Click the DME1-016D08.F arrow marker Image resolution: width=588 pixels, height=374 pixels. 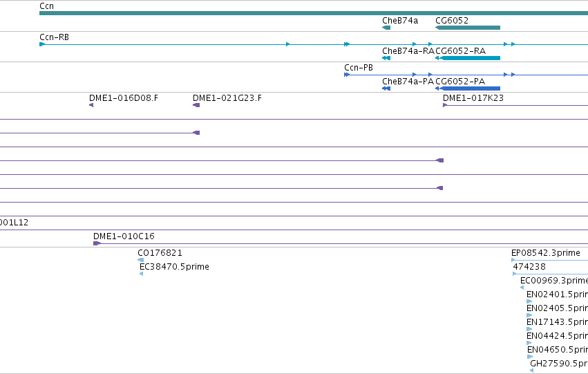click(x=91, y=105)
